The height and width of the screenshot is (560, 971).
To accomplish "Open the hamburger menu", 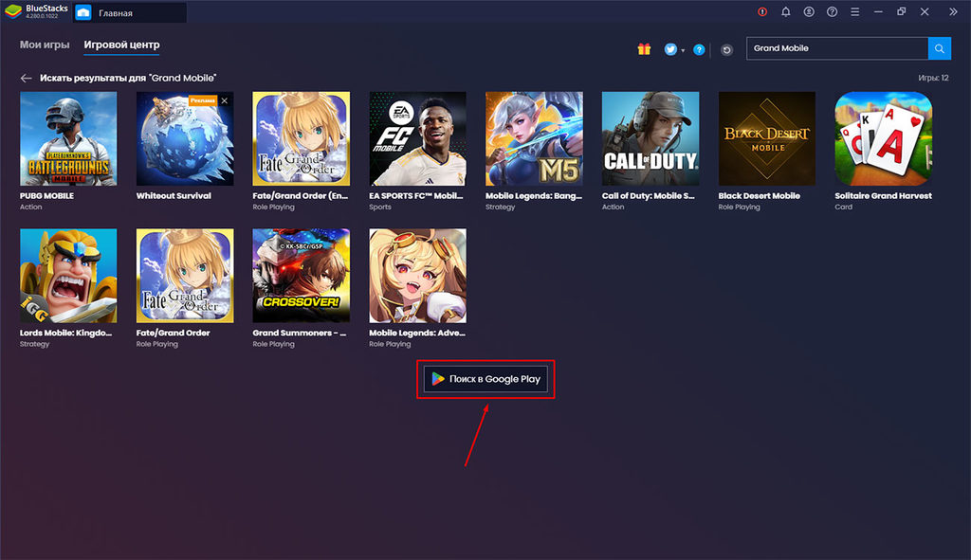I will (855, 11).
